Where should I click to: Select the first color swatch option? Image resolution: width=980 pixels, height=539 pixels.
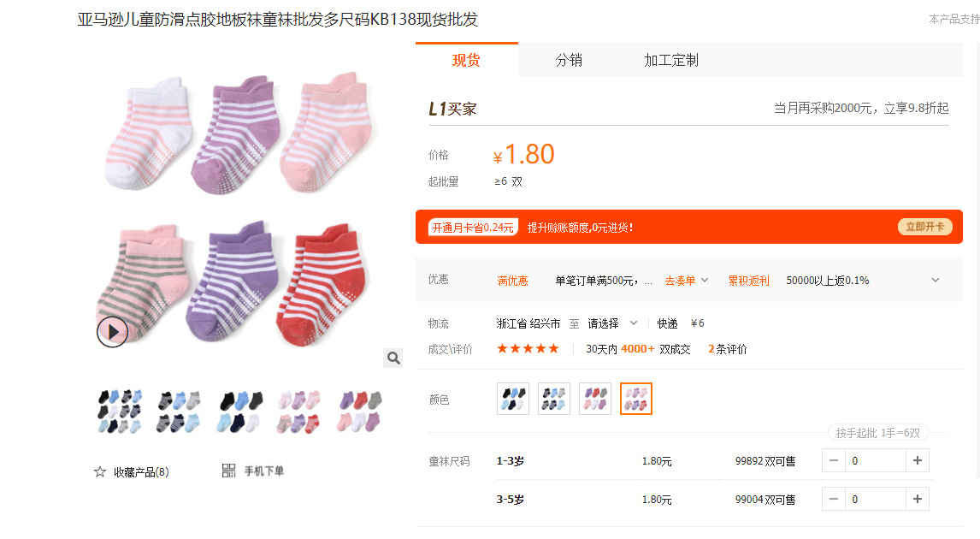(513, 399)
